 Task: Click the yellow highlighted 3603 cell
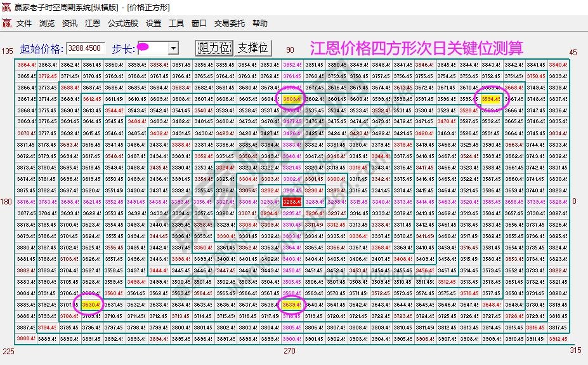click(291, 99)
